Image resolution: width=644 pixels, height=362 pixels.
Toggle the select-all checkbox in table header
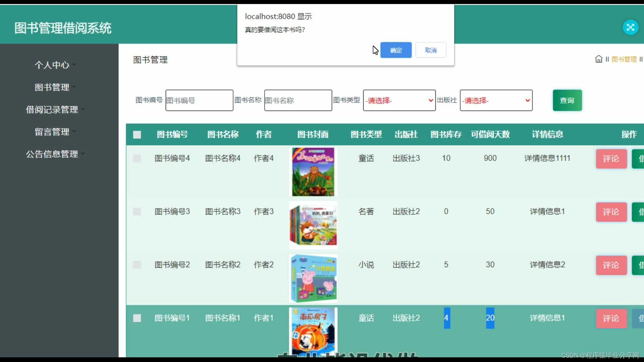click(137, 135)
